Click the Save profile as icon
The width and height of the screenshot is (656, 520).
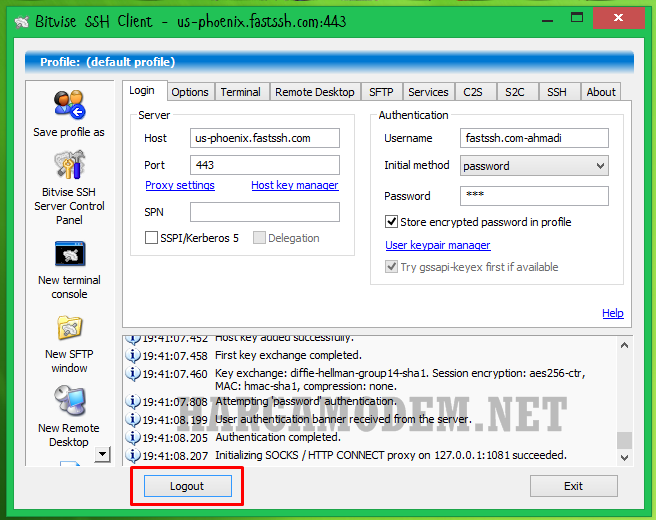tap(69, 104)
